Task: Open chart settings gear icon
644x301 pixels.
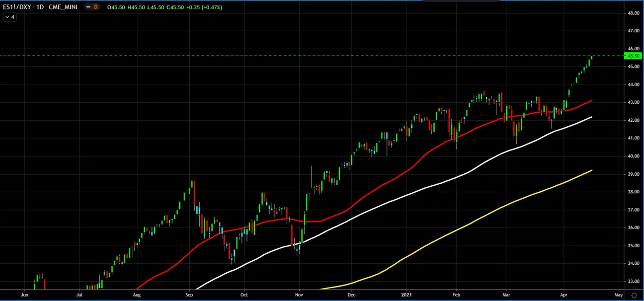Action: [x=634, y=295]
